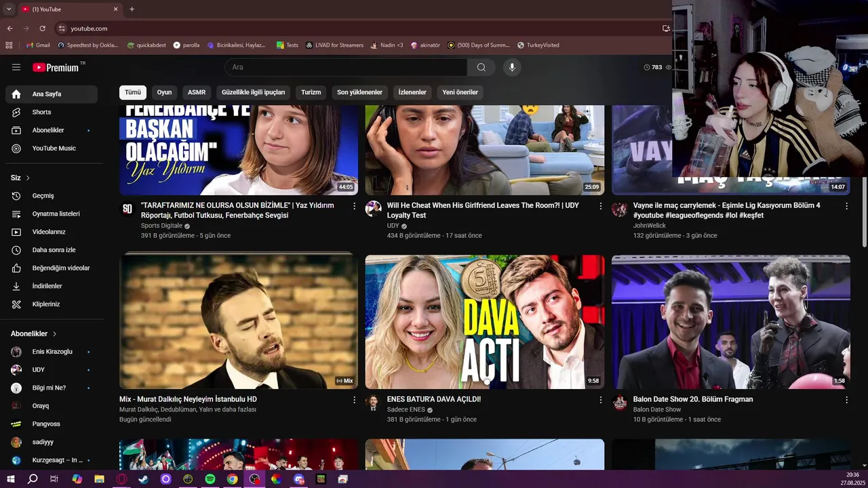Start voice search with microphone icon
This screenshot has height=488, width=868.
click(x=512, y=67)
